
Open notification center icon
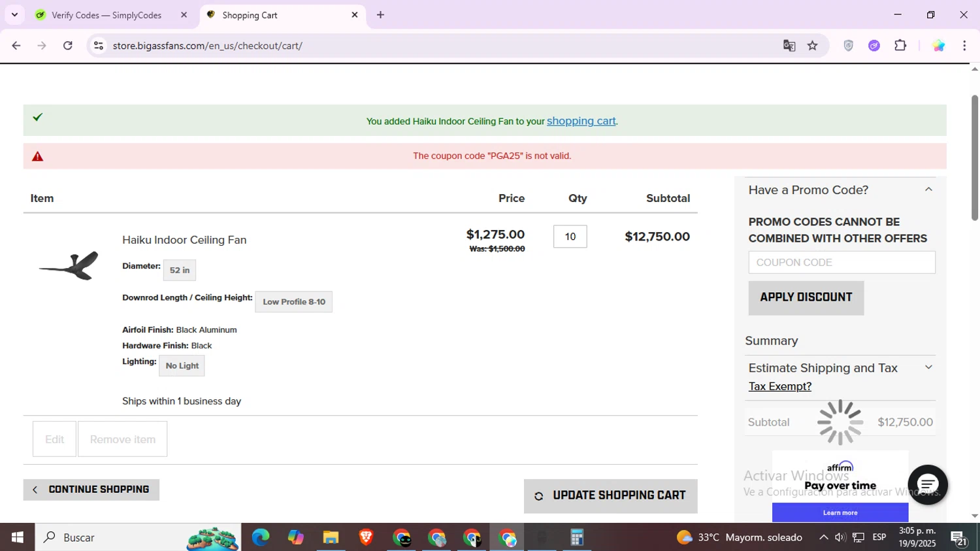coord(959,538)
